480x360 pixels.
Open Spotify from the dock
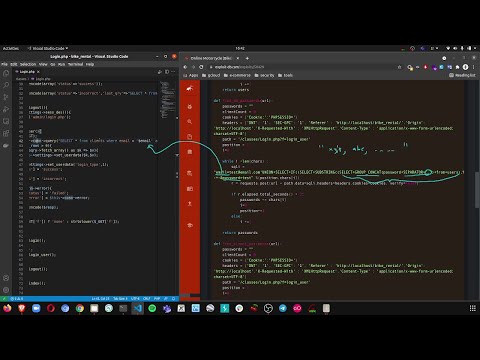pyautogui.click(x=152, y=308)
